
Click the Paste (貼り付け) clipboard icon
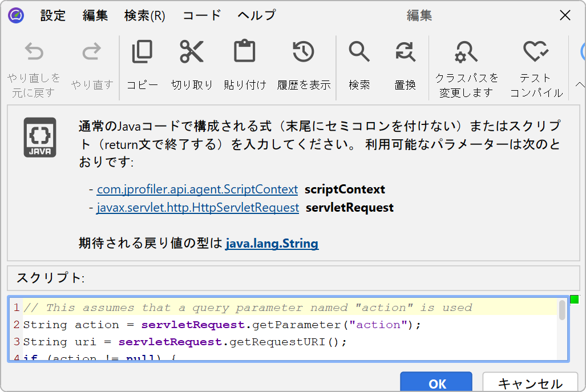tap(245, 52)
